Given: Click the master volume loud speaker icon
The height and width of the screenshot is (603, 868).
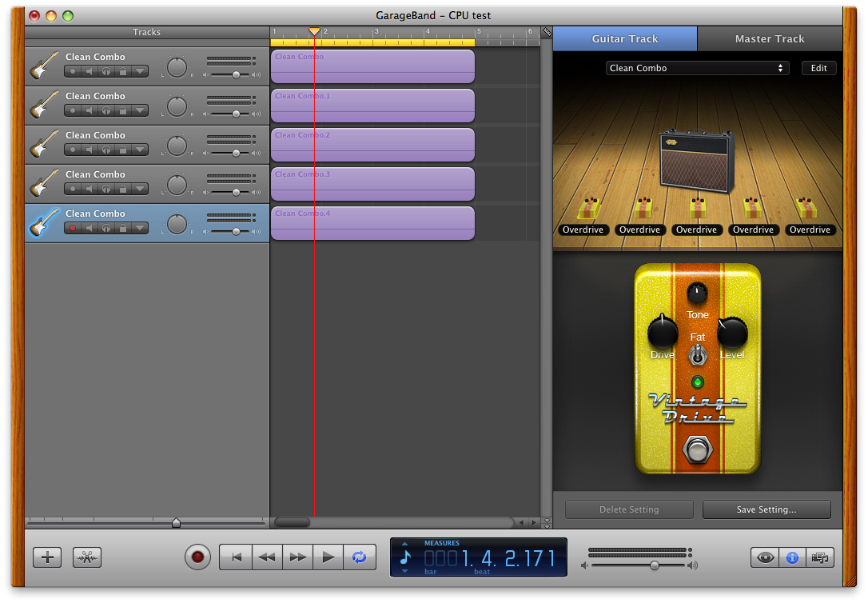Looking at the screenshot, I should 692,565.
